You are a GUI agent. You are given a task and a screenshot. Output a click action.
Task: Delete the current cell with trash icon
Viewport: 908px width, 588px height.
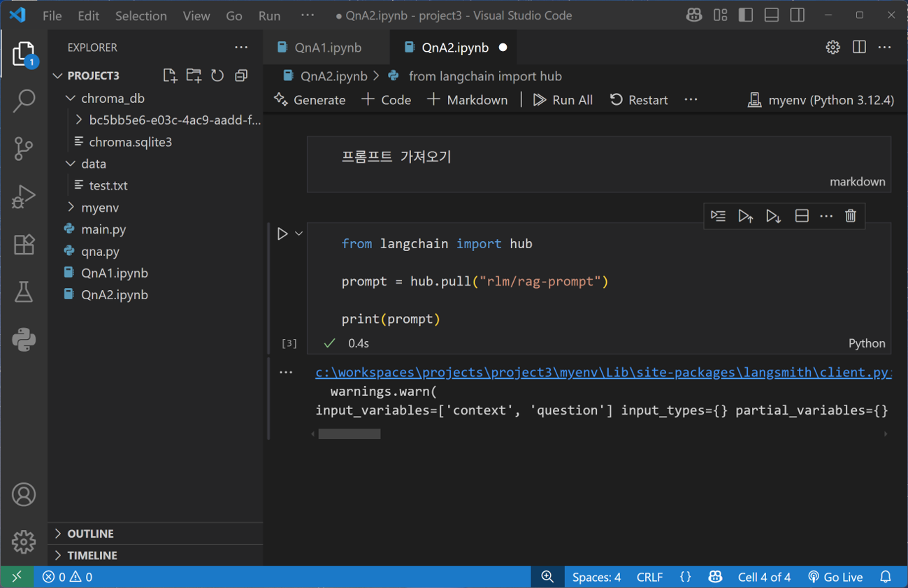click(851, 216)
